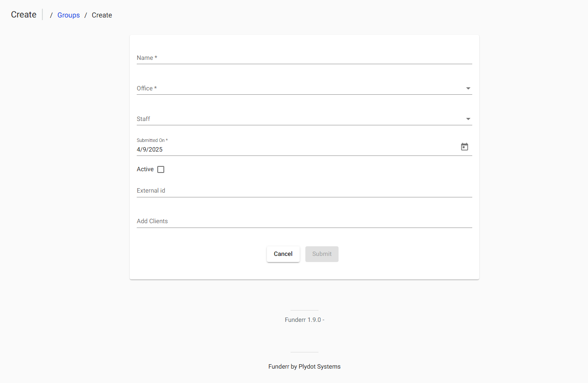The image size is (588, 383).
Task: Click the Create page title
Action: pyautogui.click(x=23, y=14)
